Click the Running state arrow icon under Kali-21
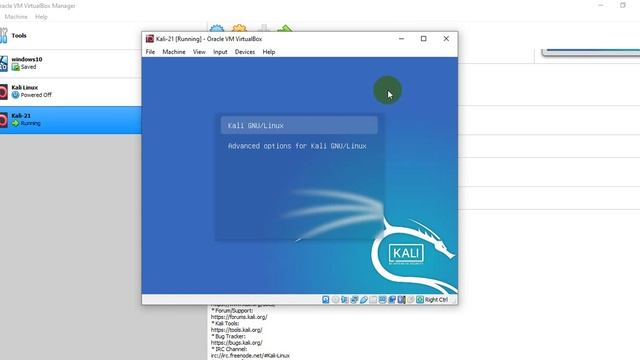The image size is (640, 360). click(x=16, y=123)
